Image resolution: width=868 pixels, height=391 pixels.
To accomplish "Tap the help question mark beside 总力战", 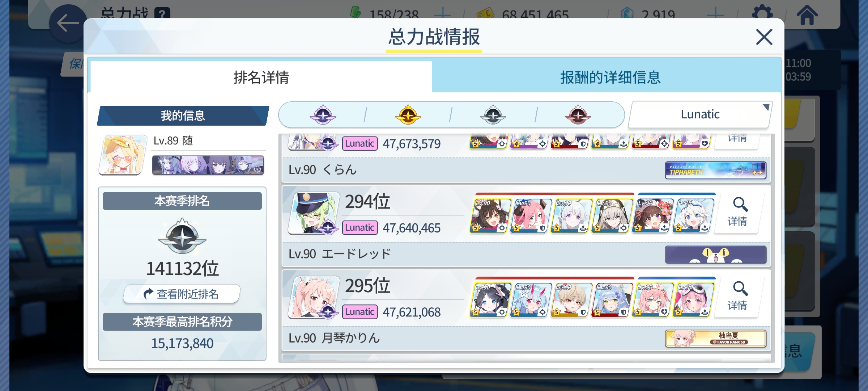I will [x=162, y=13].
